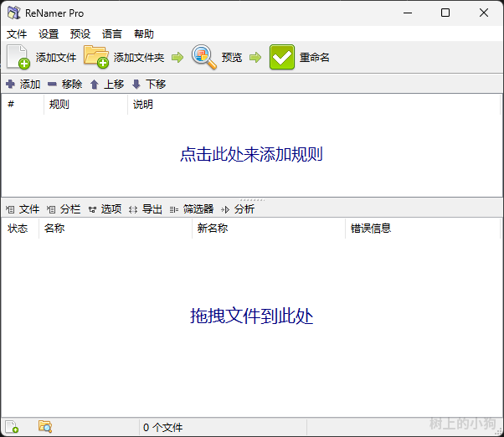Click the 新名称 column header
Image resolution: width=504 pixels, height=437 pixels.
[213, 229]
